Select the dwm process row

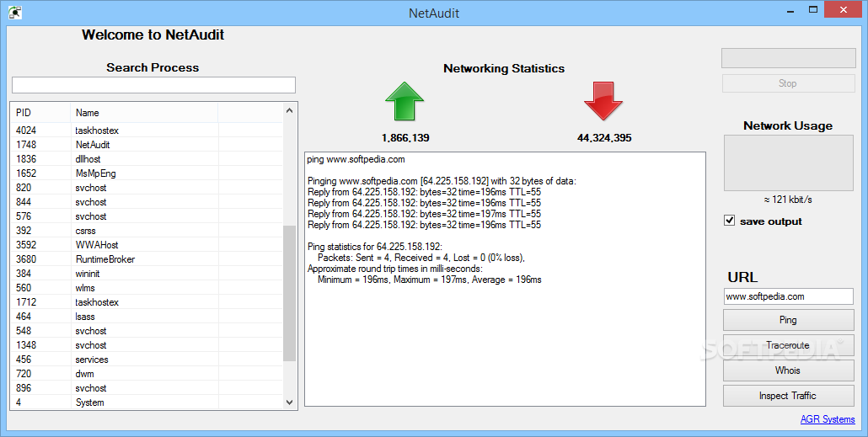[x=147, y=375]
